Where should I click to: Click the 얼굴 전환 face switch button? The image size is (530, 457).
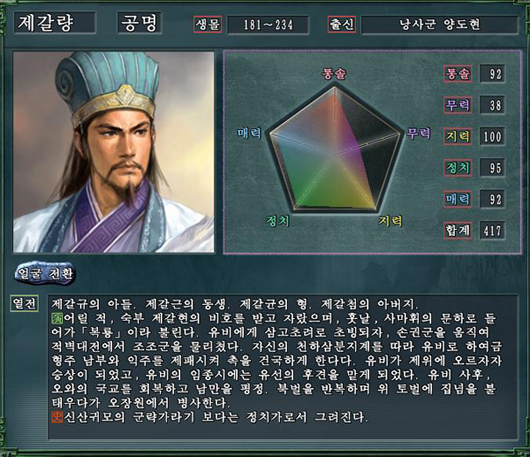point(45,273)
